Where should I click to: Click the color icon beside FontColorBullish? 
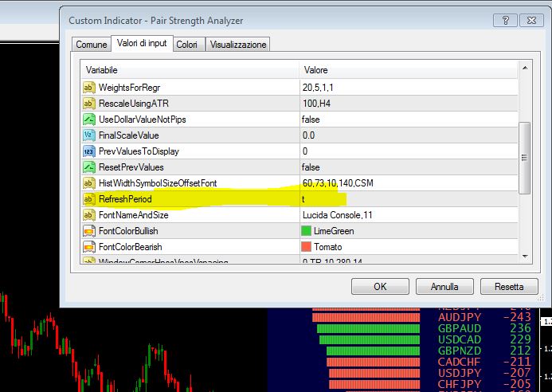[x=88, y=231]
